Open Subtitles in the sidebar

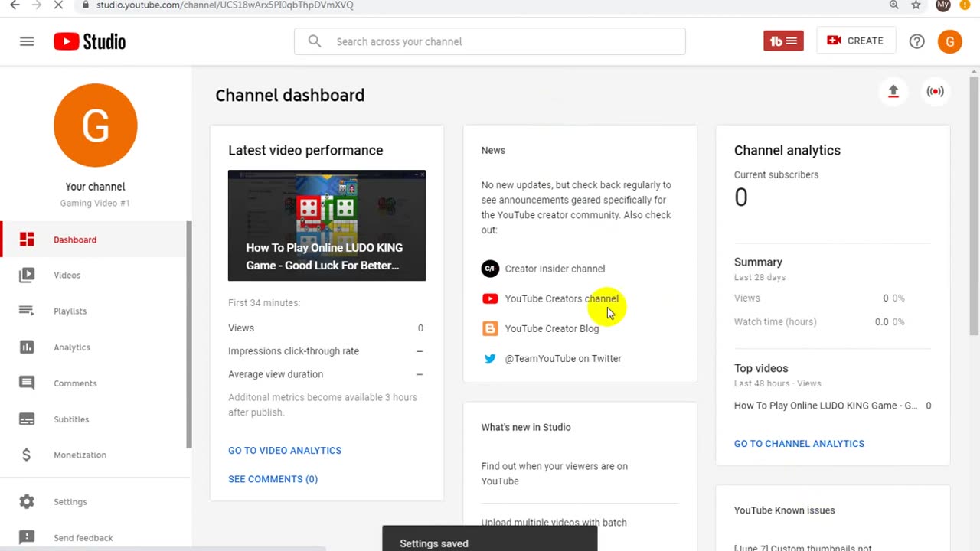(x=93, y=419)
